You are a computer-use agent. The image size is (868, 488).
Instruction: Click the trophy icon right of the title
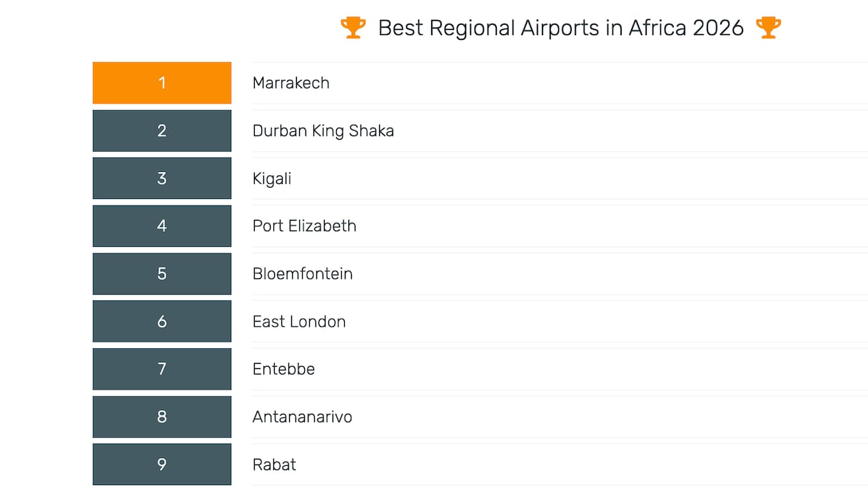(x=768, y=28)
